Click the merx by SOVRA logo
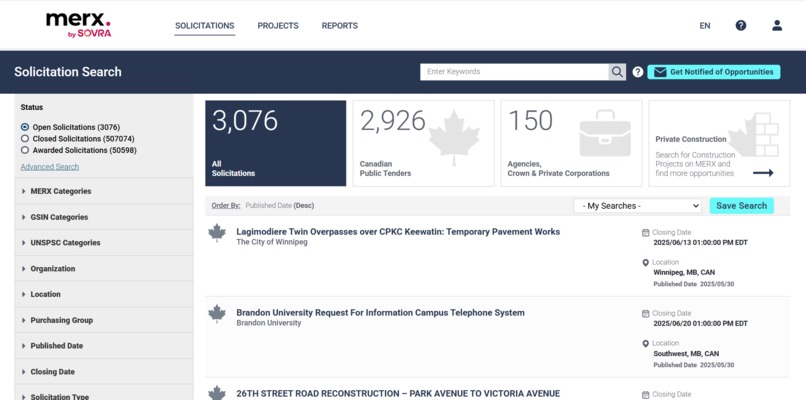Viewport: 806px width, 400px height. coord(78,25)
